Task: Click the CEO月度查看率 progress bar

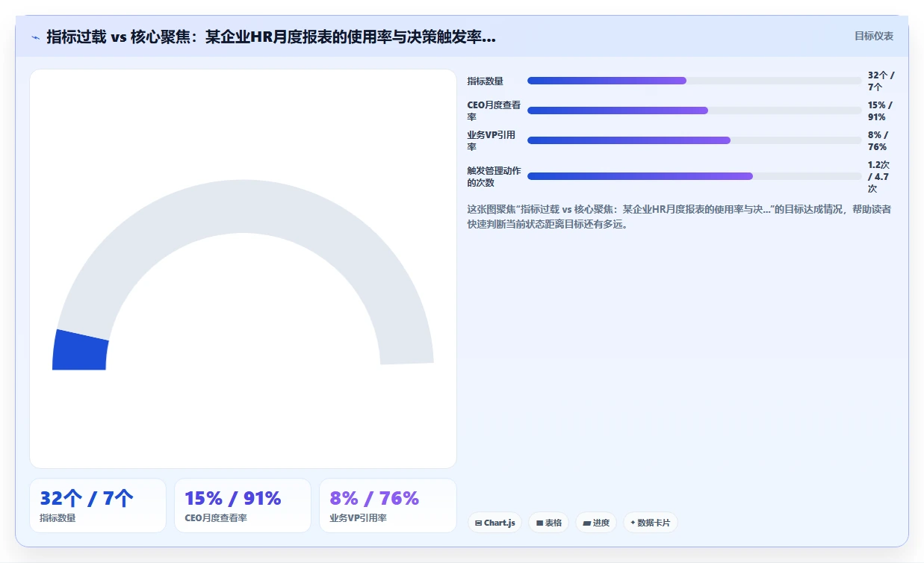Action: (695, 111)
